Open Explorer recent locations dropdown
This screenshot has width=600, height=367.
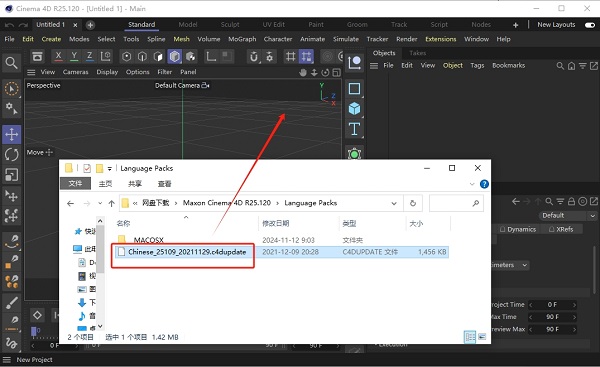(100, 203)
